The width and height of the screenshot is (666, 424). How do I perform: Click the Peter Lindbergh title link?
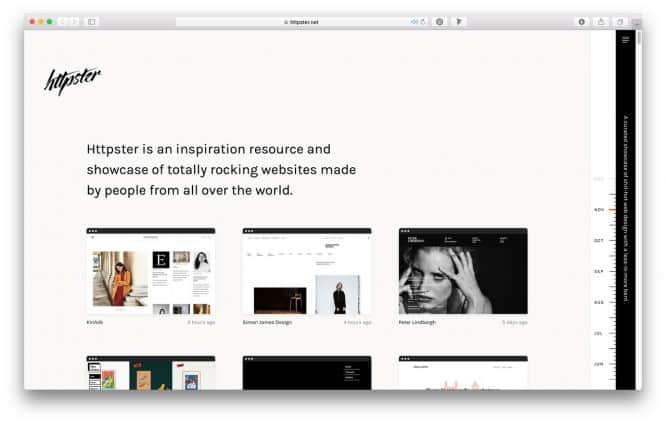point(417,322)
